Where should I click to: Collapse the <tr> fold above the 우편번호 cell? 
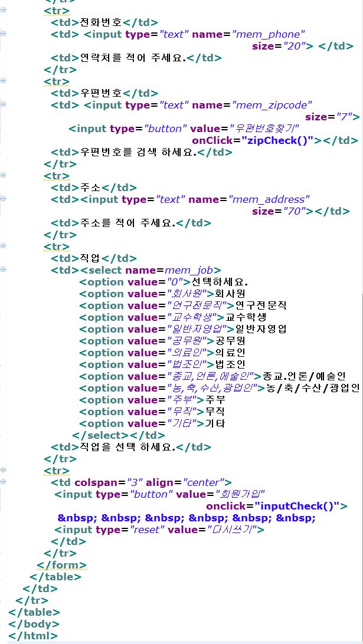click(3, 81)
